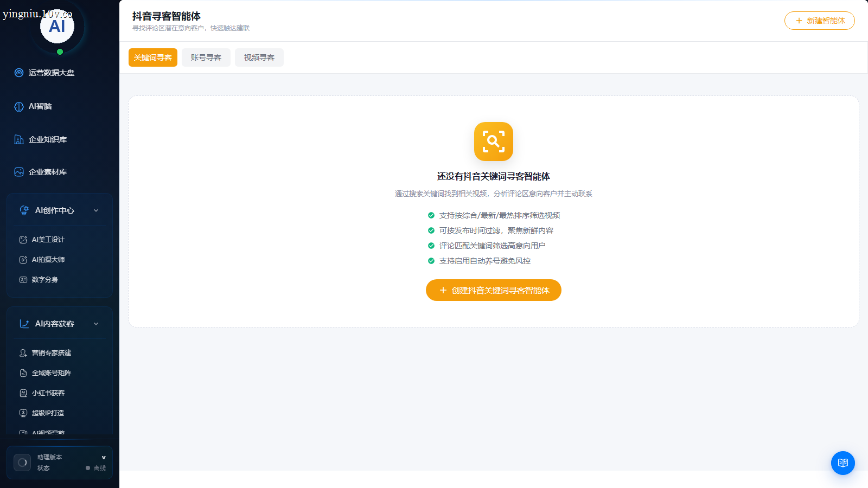This screenshot has width=868, height=488.
Task: Open the 运营数据大盘 dashboard icon
Action: point(19,73)
